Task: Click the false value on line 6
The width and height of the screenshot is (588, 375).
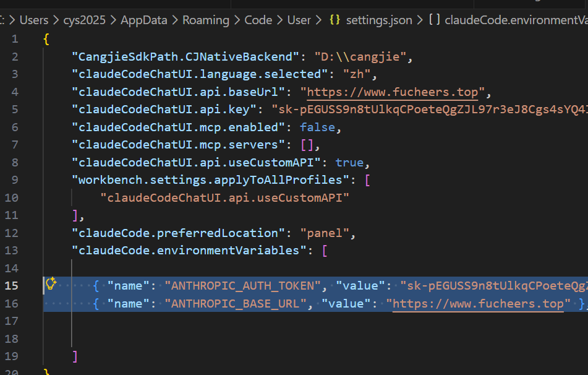Action: 317,127
